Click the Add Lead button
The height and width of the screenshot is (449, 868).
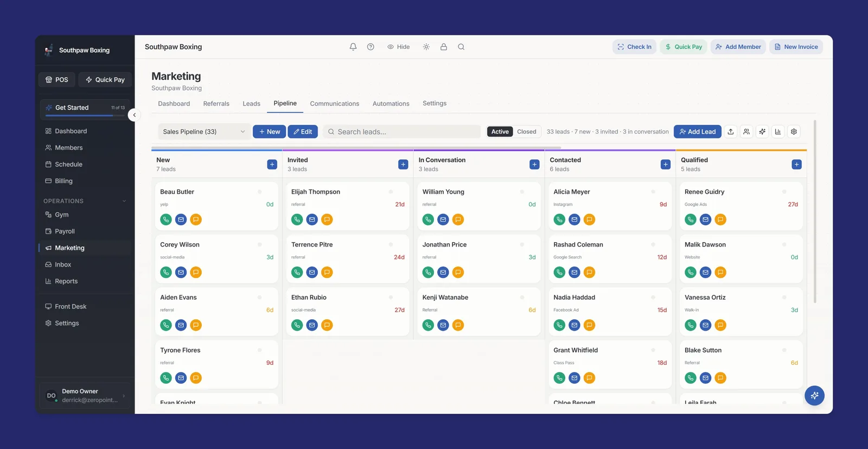(x=698, y=131)
